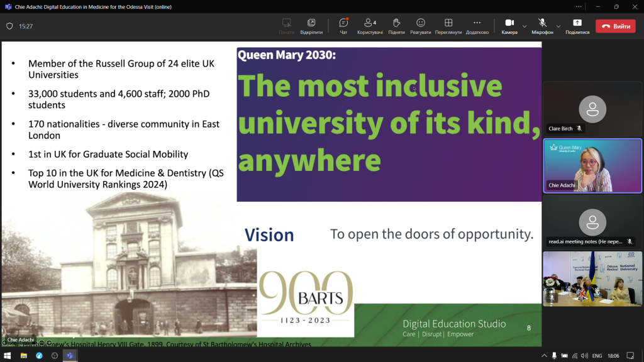This screenshot has height=362, width=644.
Task: Open the blue browser icon in taskbar
Action: point(39,356)
